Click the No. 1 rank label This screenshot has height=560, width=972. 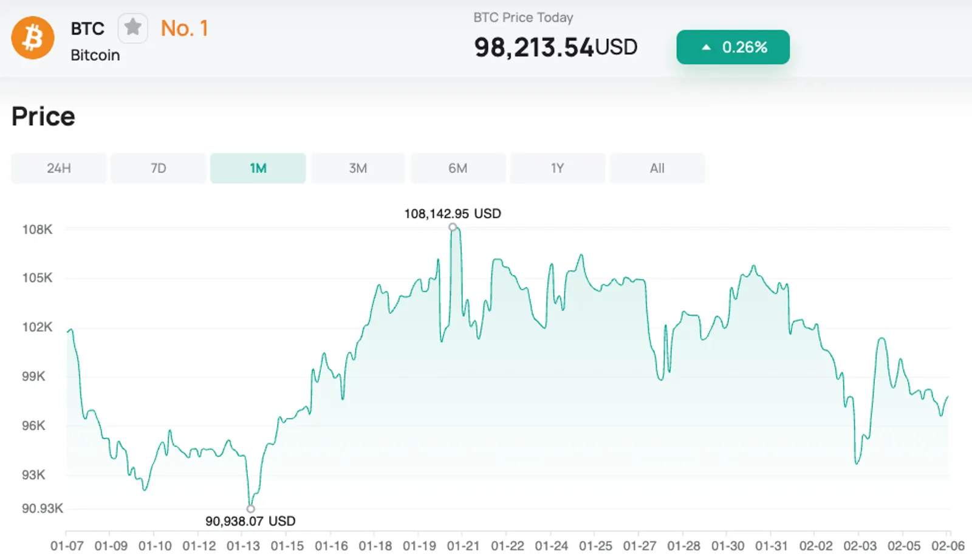click(x=185, y=29)
